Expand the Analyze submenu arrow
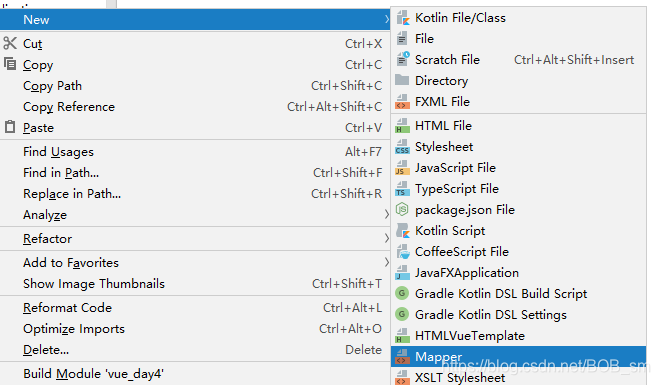This screenshot has height=385, width=660. point(386,215)
